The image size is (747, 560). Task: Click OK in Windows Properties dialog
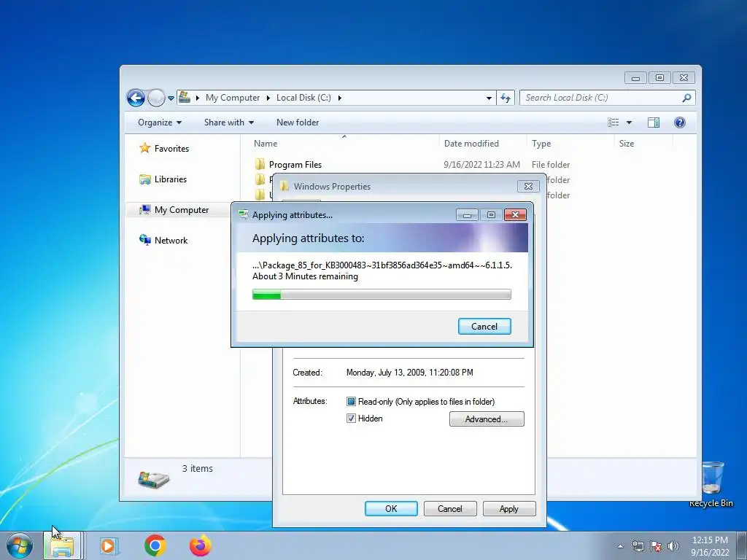(x=391, y=508)
